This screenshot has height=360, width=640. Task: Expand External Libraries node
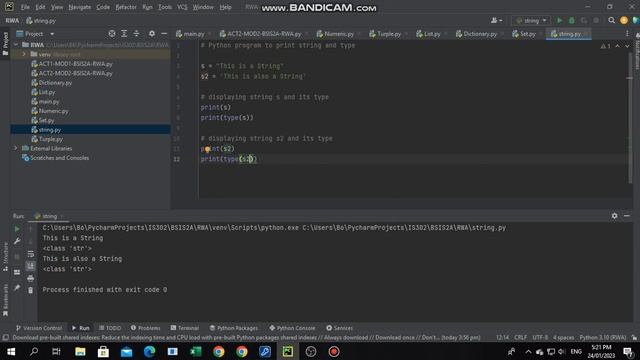16,148
